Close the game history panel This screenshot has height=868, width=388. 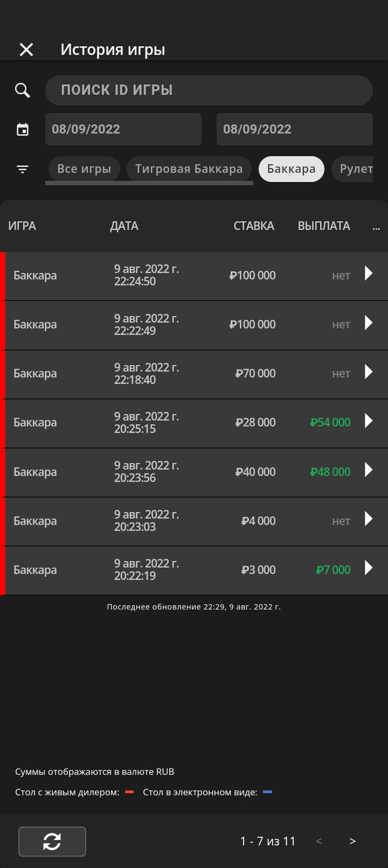pos(26,50)
